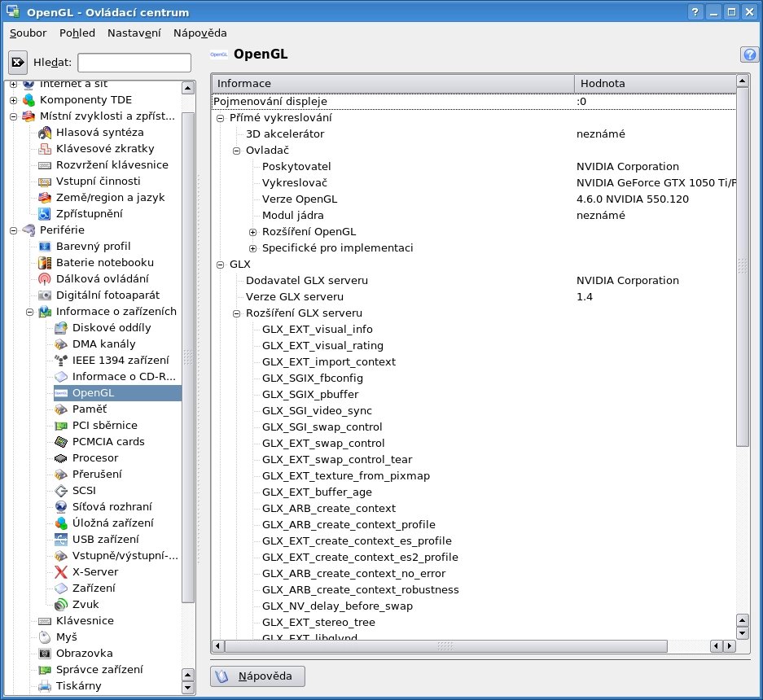Click the Dálková ovládání icon
This screenshot has height=700, width=763.
(x=45, y=278)
